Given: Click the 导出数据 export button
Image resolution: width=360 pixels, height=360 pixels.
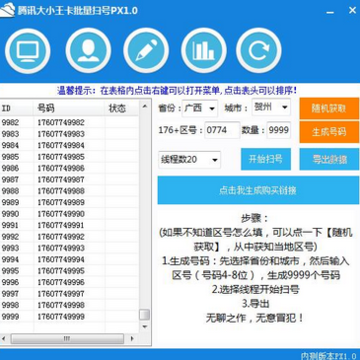Looking at the screenshot, I should click(329, 159).
